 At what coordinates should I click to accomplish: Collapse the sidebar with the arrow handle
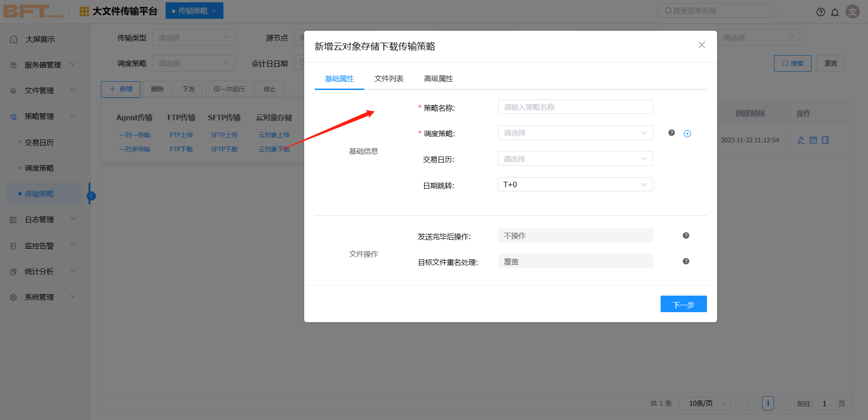click(x=91, y=196)
